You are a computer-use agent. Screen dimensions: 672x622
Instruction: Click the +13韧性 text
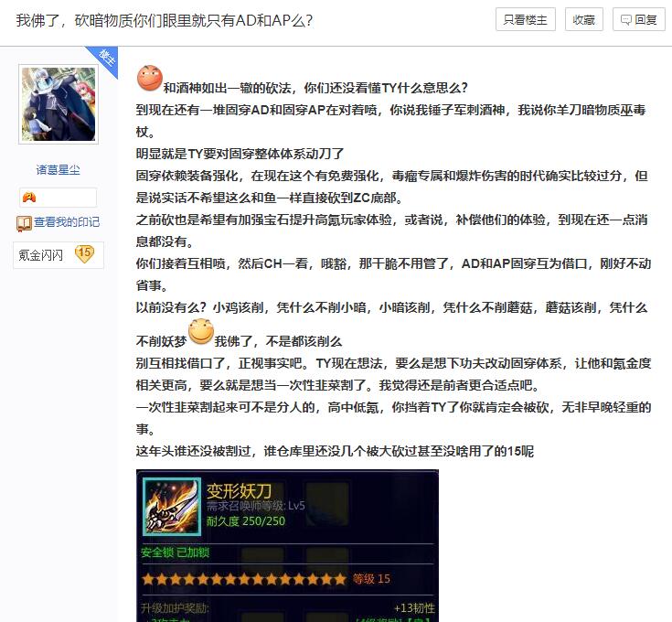(414, 608)
